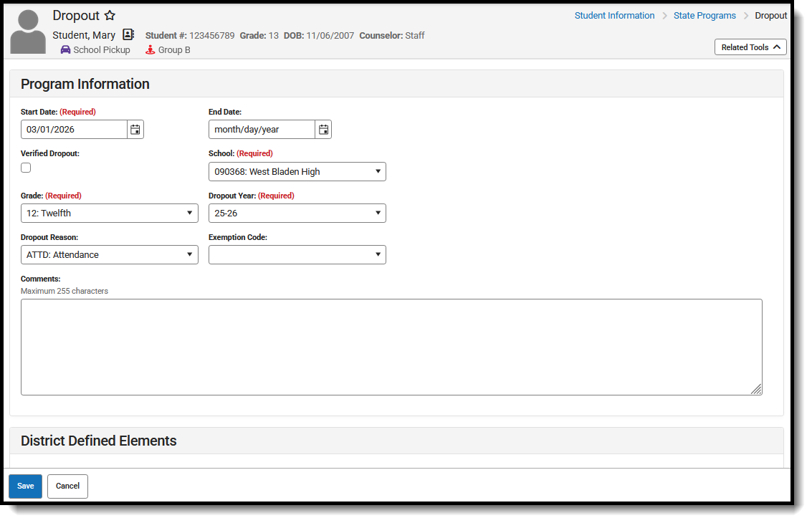
Task: Cancel the form changes
Action: tap(67, 486)
